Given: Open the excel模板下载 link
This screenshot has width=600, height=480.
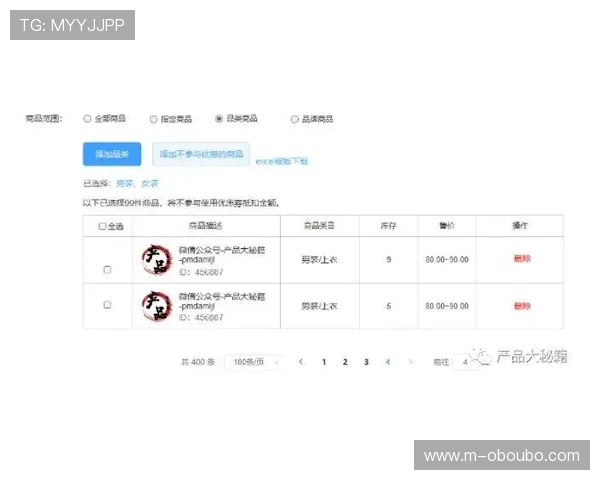Looking at the screenshot, I should [282, 161].
